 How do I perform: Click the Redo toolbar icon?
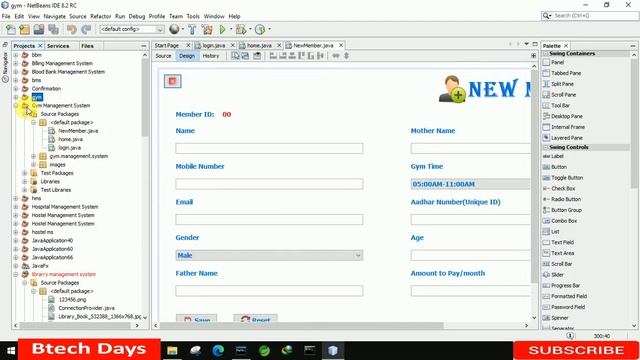(x=86, y=29)
